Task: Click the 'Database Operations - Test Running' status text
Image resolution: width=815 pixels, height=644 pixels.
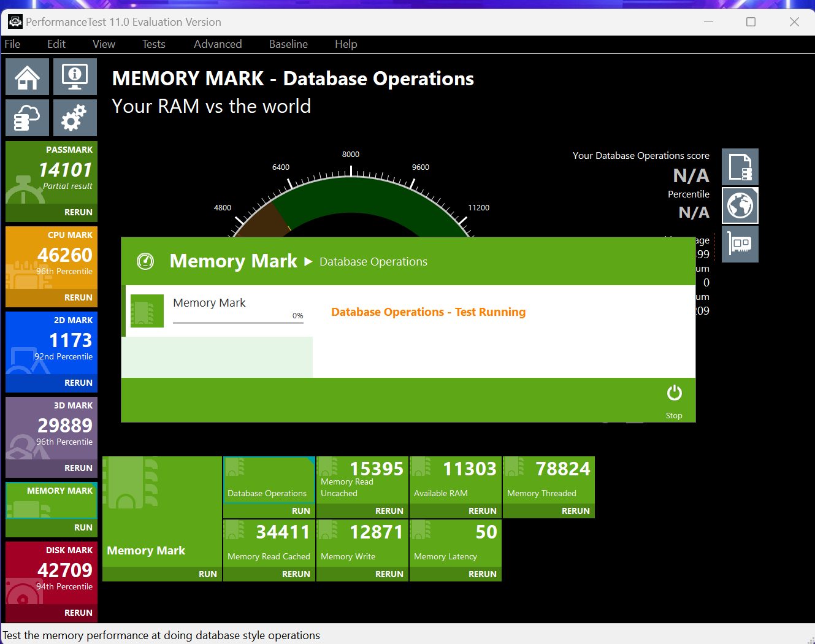Action: [x=428, y=312]
